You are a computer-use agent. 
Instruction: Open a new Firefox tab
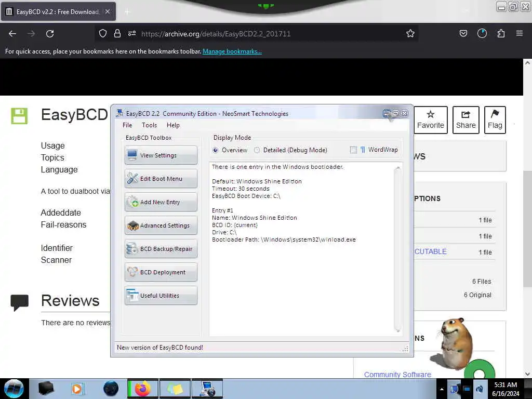[x=127, y=12]
